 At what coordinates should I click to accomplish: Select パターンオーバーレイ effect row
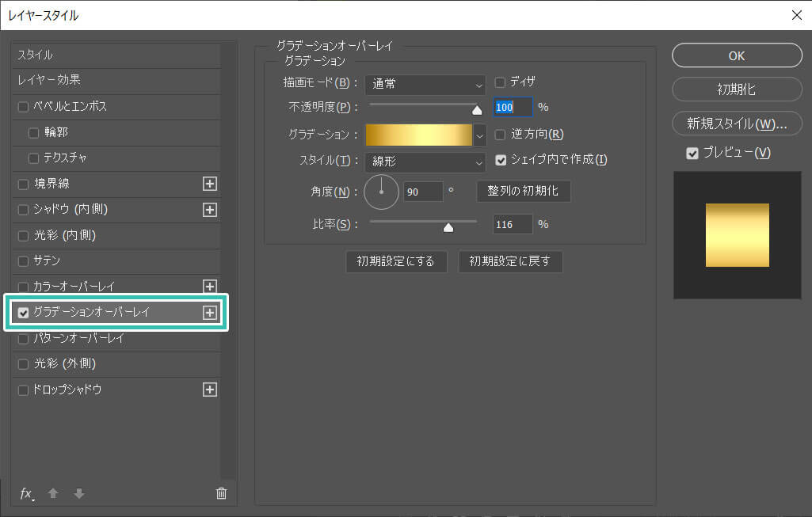point(116,339)
